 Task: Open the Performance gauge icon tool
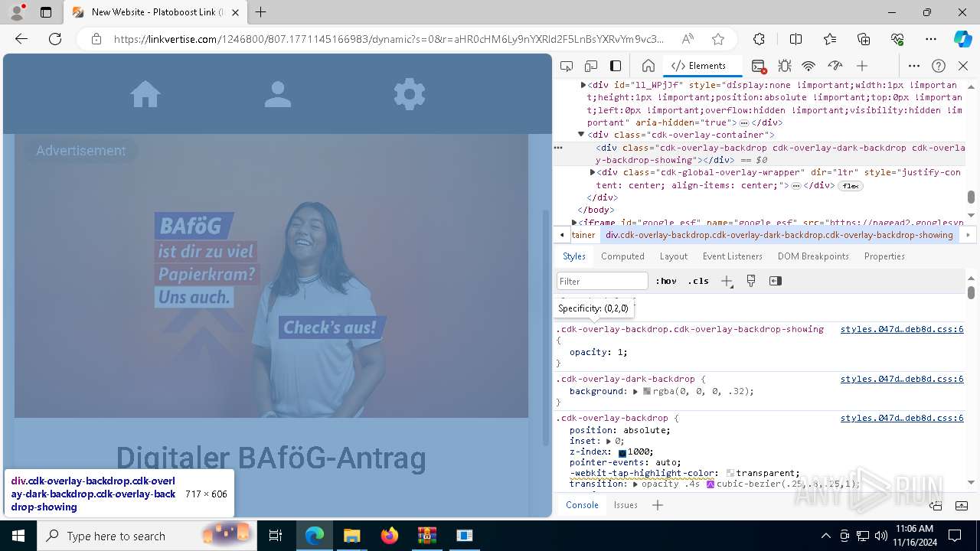[x=835, y=66]
